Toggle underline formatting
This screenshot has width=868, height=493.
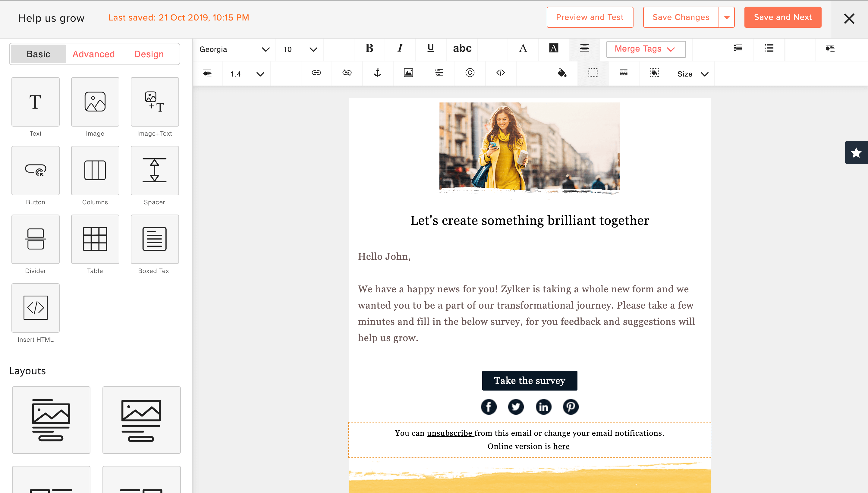coord(431,49)
